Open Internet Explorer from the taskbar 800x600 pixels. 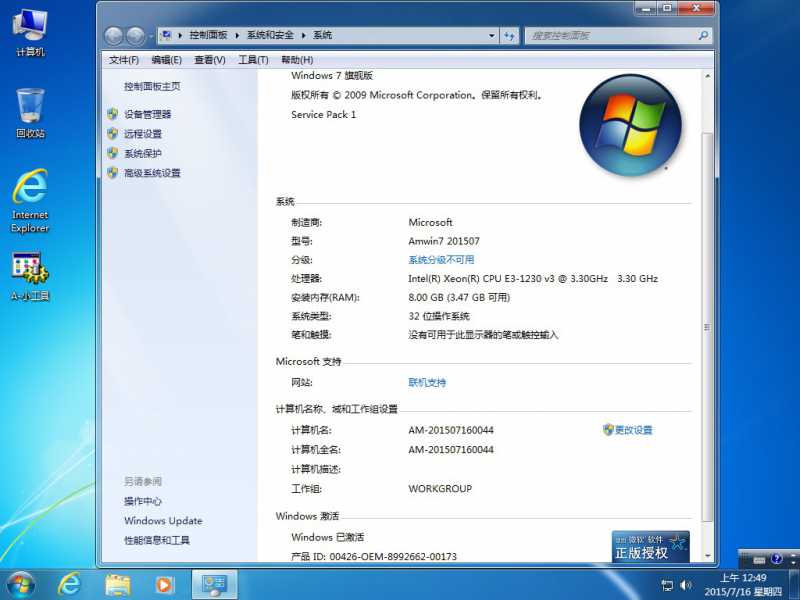[69, 584]
